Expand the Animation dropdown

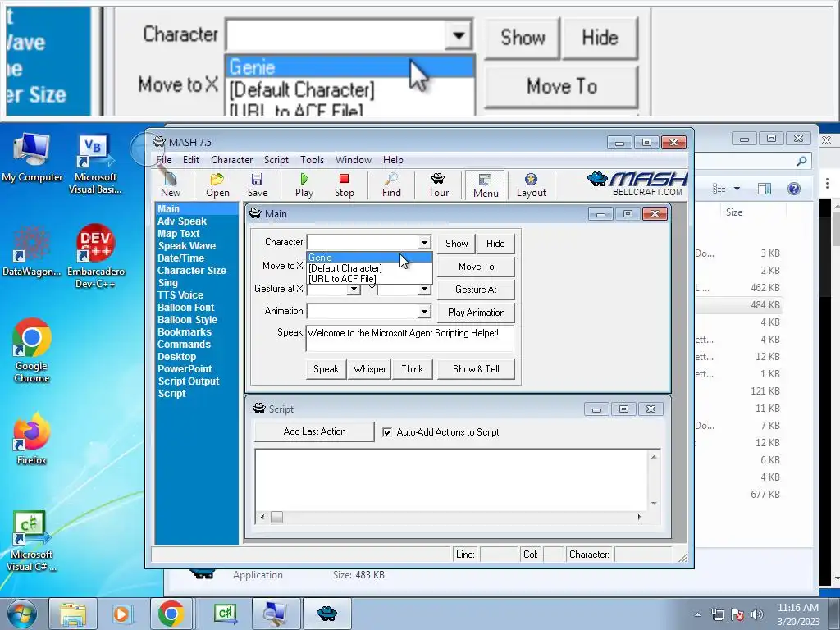coord(424,311)
